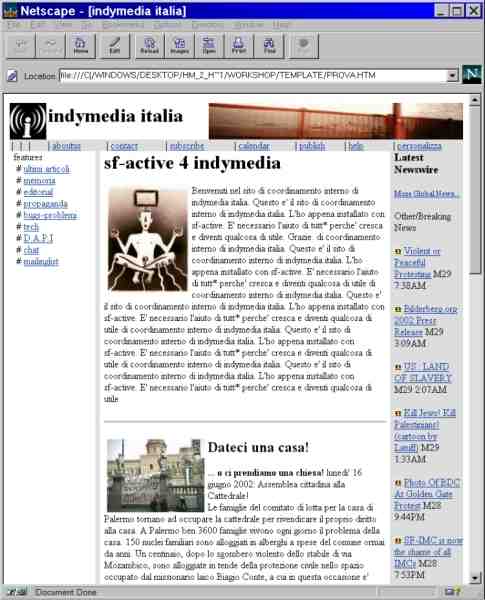The image size is (485, 600).
Task: Open the Help menu
Action: tap(281, 25)
